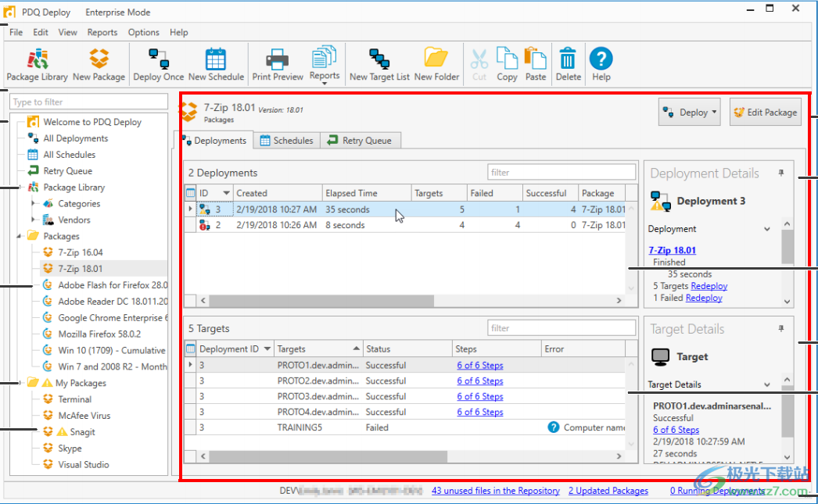Image resolution: width=818 pixels, height=504 pixels.
Task: Open the Reports toolbar dropdown
Action: point(324,65)
